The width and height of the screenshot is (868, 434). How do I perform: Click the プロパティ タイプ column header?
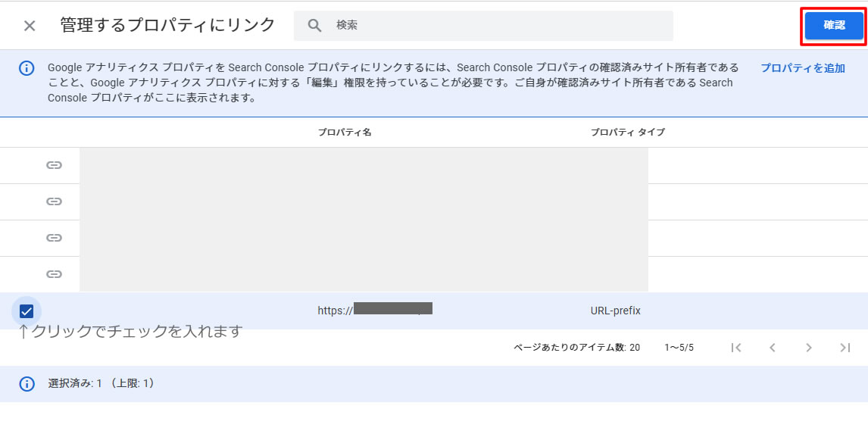627,133
